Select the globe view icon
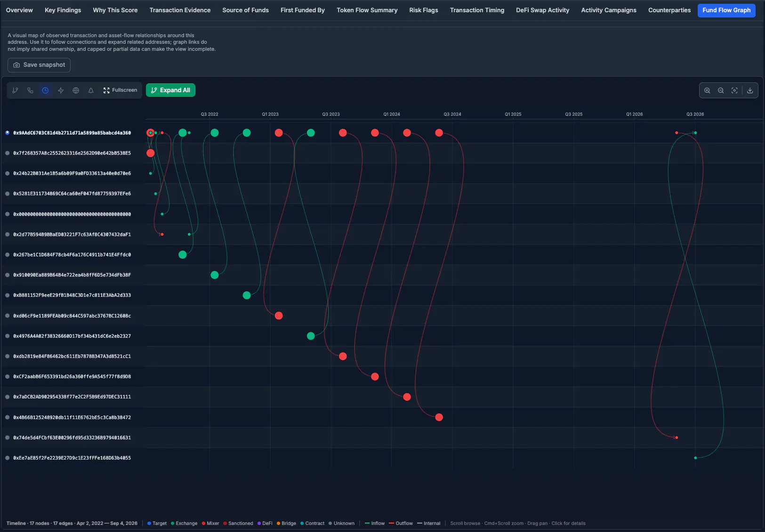The height and width of the screenshot is (532, 765). tap(76, 90)
